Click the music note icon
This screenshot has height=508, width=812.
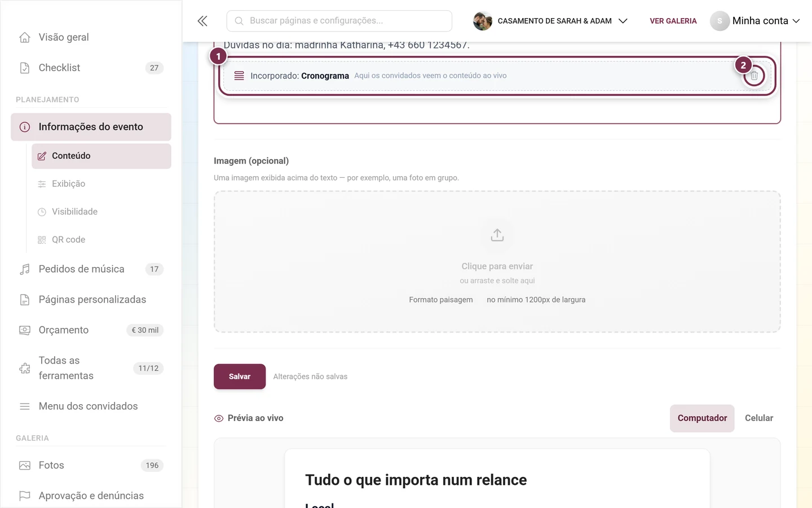[25, 269]
